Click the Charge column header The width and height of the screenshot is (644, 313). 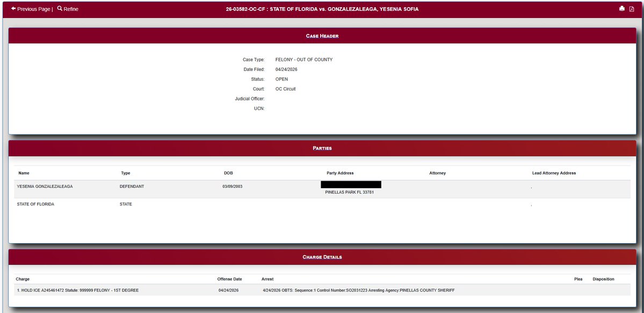pos(23,279)
